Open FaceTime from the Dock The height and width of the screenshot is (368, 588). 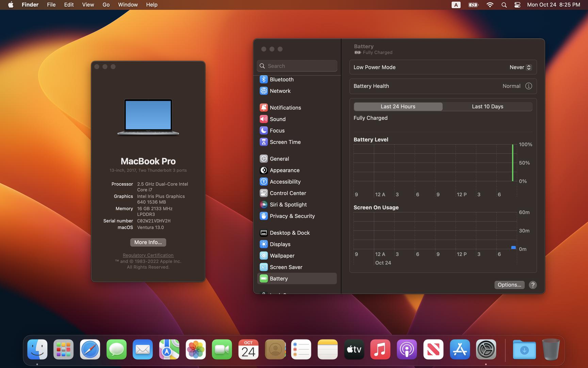click(222, 349)
